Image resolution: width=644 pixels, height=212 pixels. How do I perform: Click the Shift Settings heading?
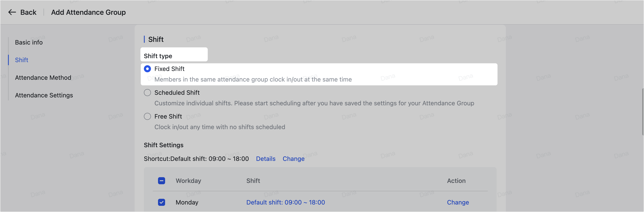pyautogui.click(x=164, y=145)
